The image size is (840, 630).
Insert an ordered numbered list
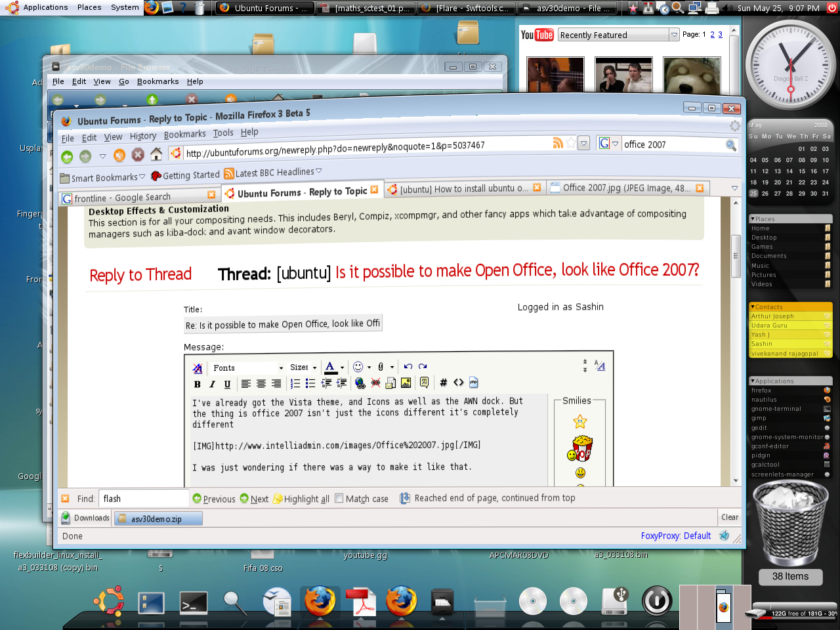[295, 383]
